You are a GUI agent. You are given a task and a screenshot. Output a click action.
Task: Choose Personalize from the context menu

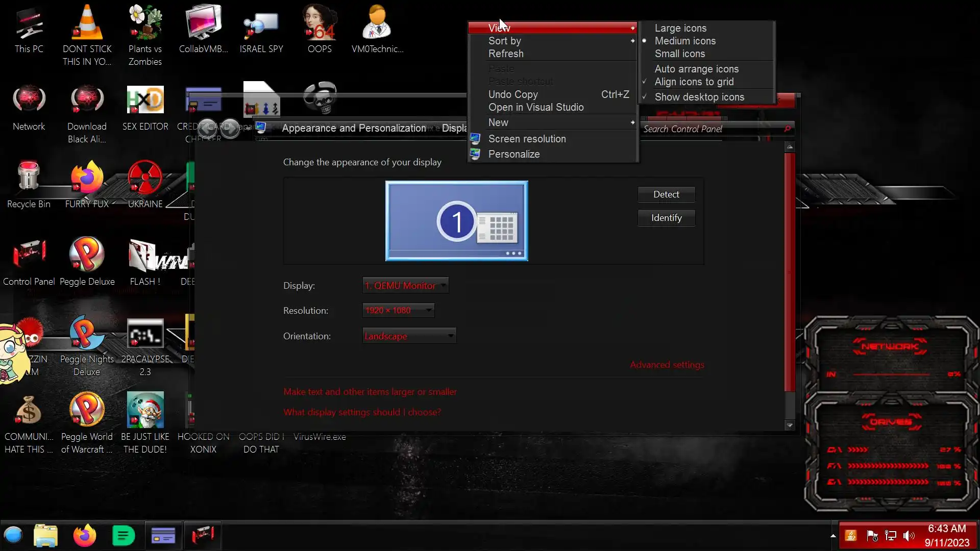pyautogui.click(x=513, y=154)
